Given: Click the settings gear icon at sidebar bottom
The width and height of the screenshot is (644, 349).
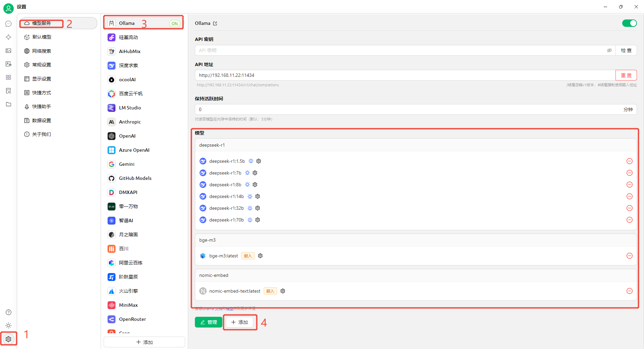Looking at the screenshot, I should point(8,339).
